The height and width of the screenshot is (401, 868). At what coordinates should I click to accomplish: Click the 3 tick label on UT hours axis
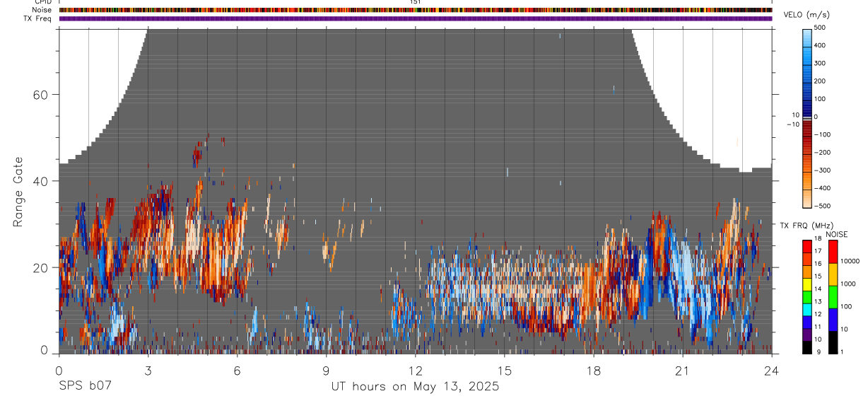click(x=148, y=371)
